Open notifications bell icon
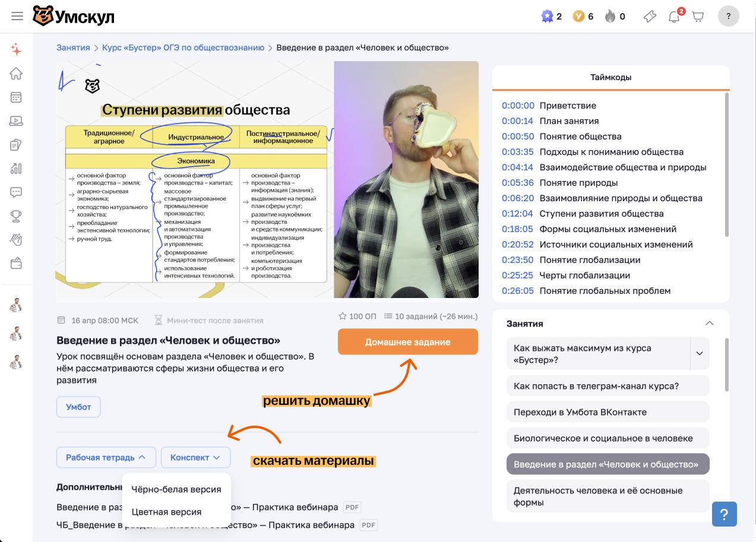Viewport: 756px width, 542px height. (x=674, y=17)
